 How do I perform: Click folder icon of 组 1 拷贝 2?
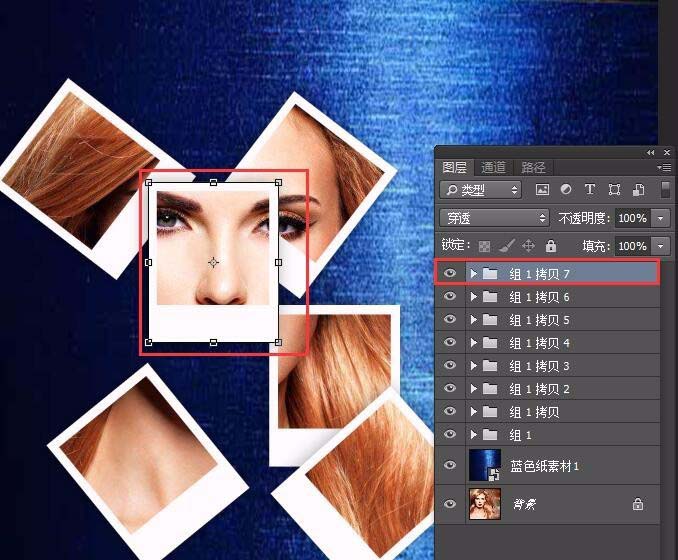490,388
